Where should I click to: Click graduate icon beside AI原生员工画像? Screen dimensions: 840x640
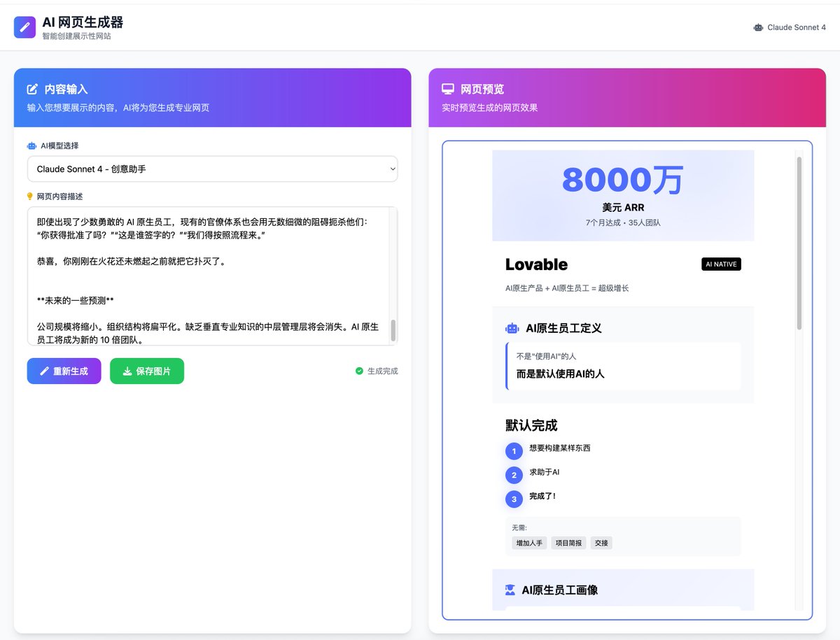point(510,590)
